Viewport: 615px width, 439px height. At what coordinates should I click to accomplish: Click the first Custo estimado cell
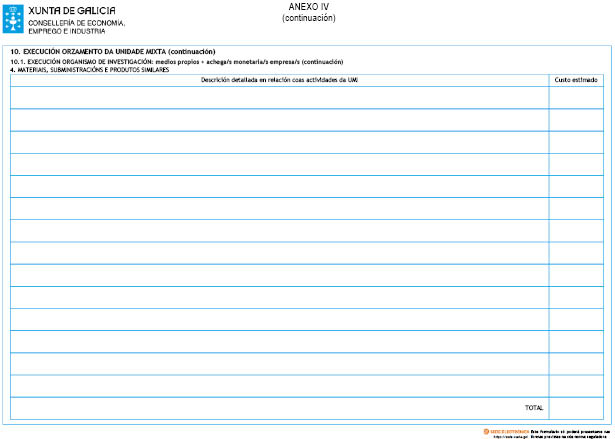[576, 97]
